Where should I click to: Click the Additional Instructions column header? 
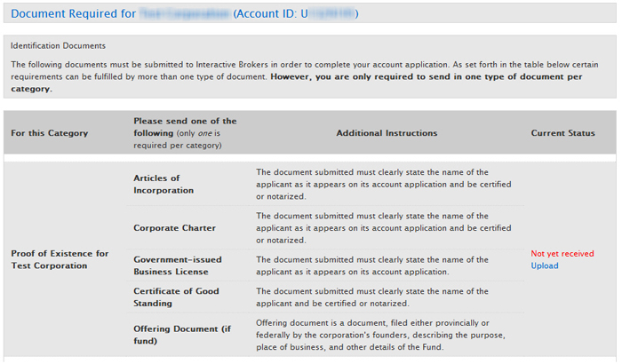pos(387,133)
